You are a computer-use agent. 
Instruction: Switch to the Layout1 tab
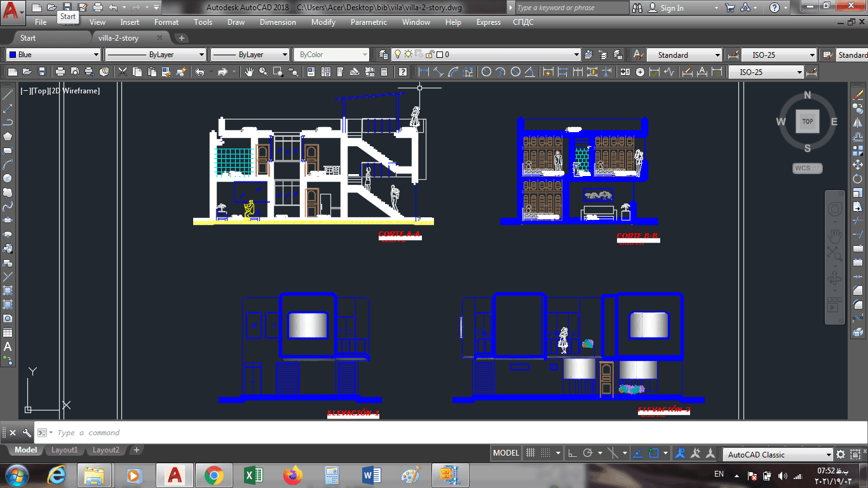coord(65,450)
